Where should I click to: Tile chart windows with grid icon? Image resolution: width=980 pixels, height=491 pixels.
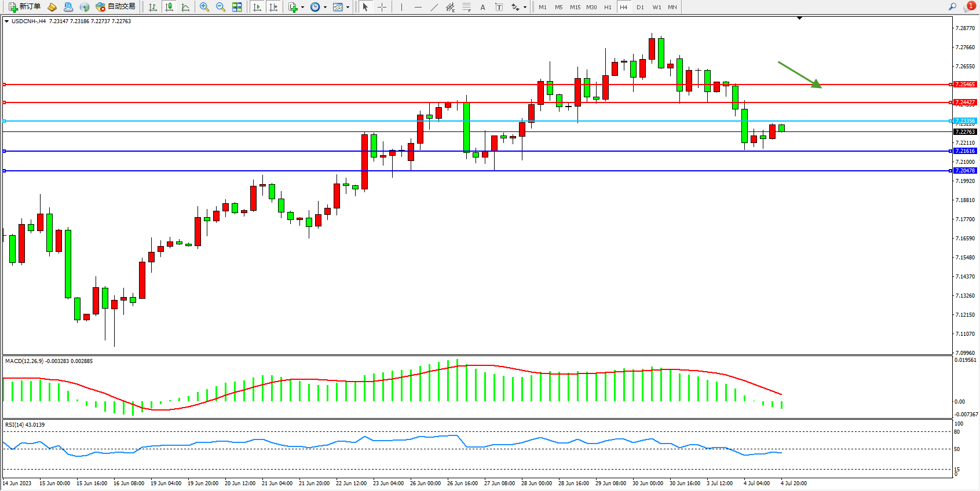tap(237, 7)
